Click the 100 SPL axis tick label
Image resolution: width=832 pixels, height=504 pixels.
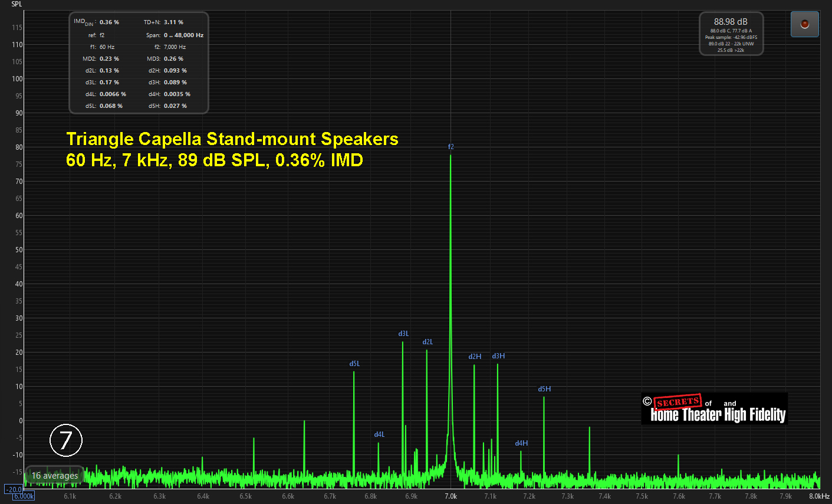pyautogui.click(x=17, y=79)
